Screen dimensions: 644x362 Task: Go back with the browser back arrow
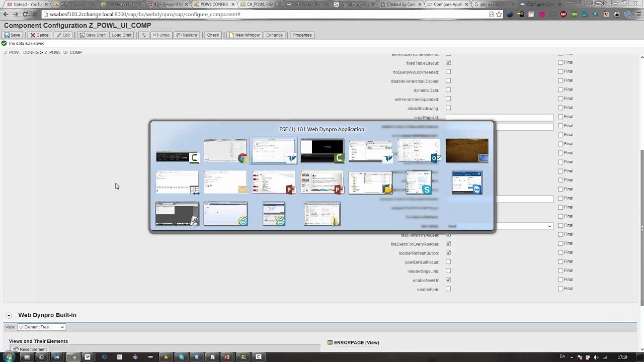(6, 14)
